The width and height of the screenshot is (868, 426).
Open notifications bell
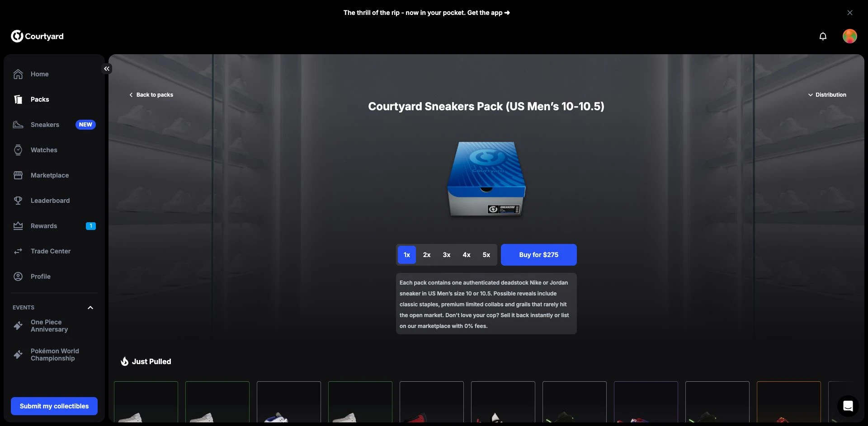(823, 36)
